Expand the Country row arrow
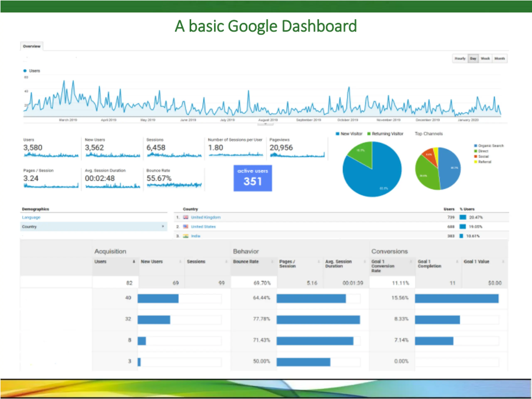This screenshot has height=399, width=532. (163, 226)
